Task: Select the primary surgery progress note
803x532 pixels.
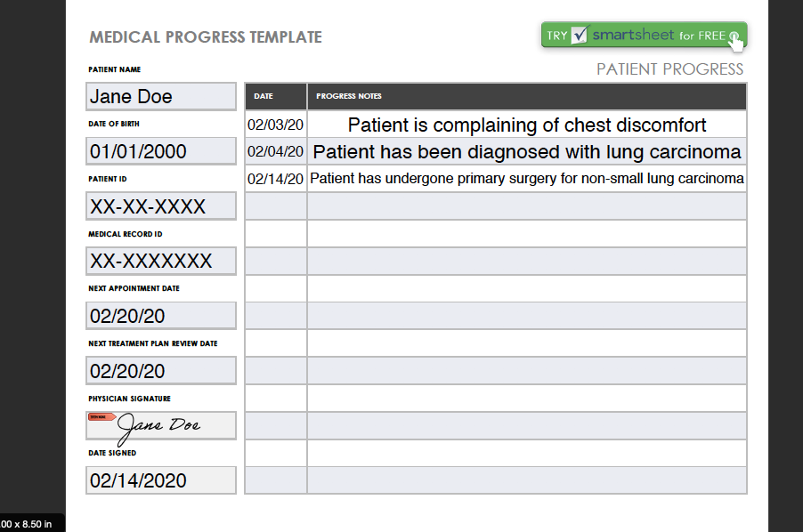Action: pos(527,179)
